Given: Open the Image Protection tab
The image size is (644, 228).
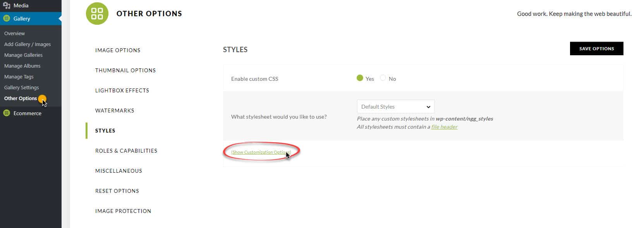Looking at the screenshot, I should tap(123, 211).
